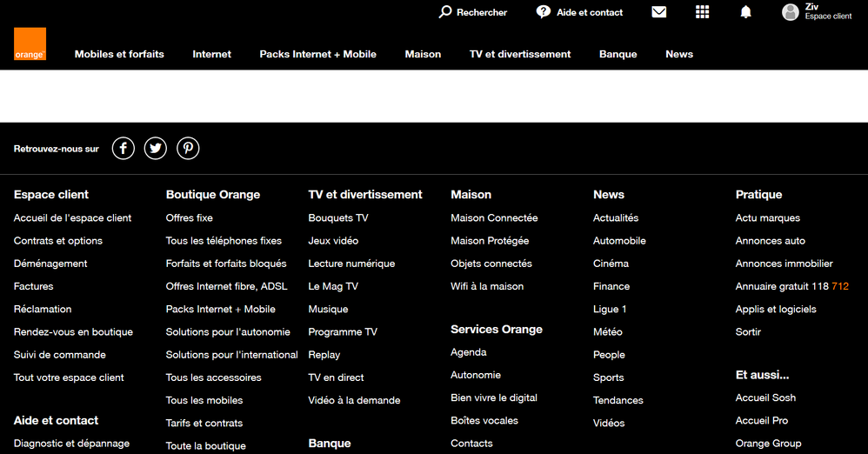Open the search magnifier icon
The image size is (868, 454).
(x=445, y=12)
